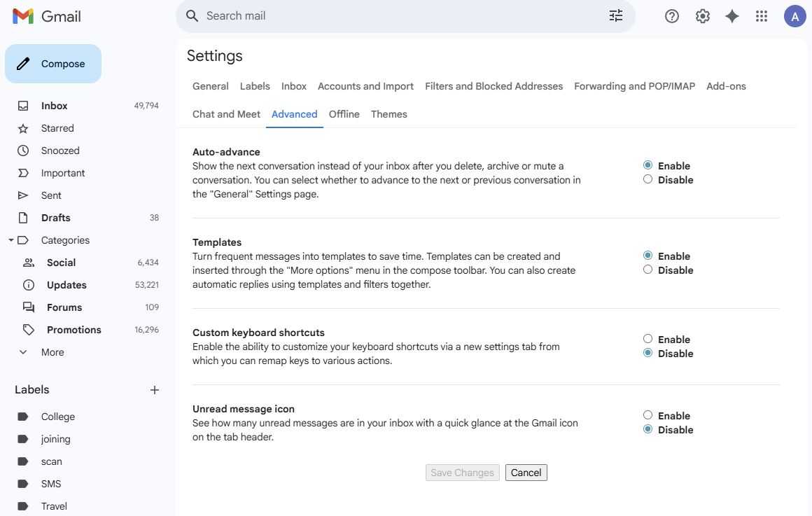Image resolution: width=812 pixels, height=516 pixels.
Task: Switch to Forwarding and POP/IMAP tab
Action: click(634, 87)
